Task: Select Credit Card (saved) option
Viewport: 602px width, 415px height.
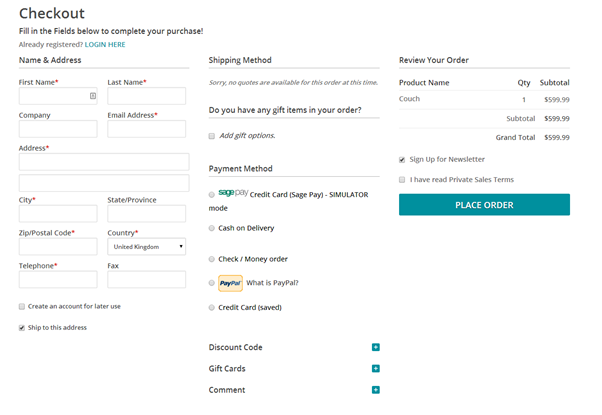Action: pyautogui.click(x=212, y=308)
